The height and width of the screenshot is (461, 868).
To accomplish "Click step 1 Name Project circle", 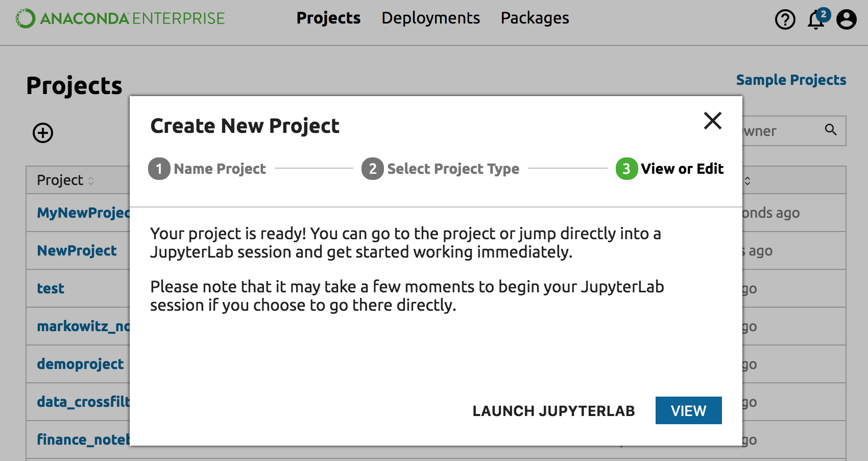I will [x=159, y=169].
